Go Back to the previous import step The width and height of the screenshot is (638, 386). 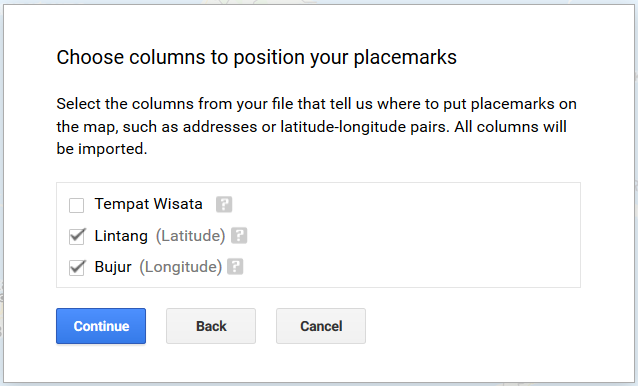coord(211,326)
